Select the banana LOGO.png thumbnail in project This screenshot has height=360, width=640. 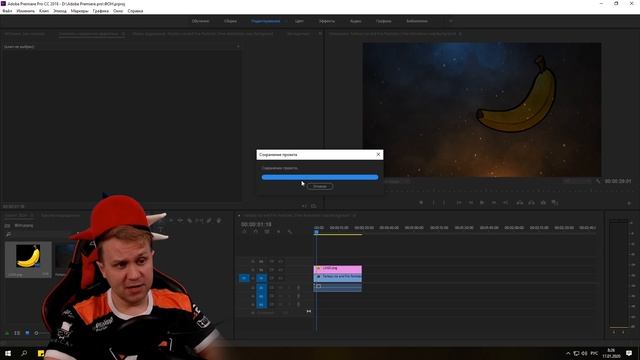pos(28,256)
